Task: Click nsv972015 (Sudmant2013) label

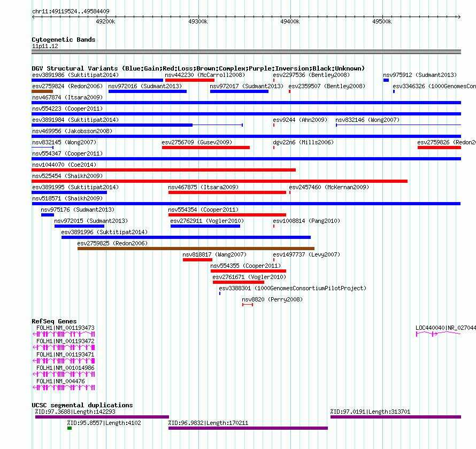Action: click(x=91, y=221)
